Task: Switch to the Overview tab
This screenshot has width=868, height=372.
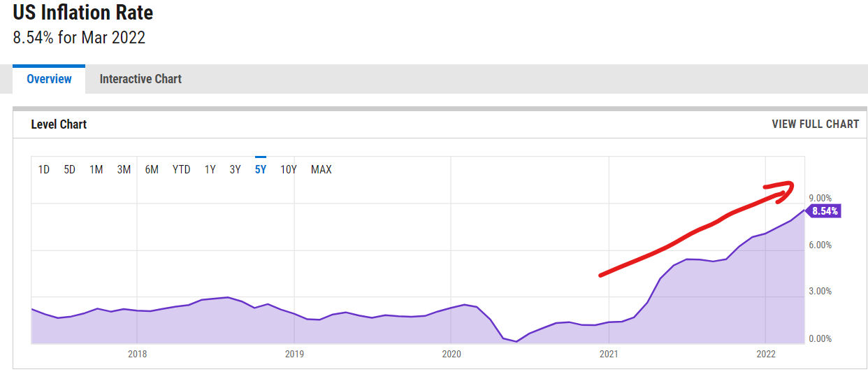Action: [x=49, y=79]
